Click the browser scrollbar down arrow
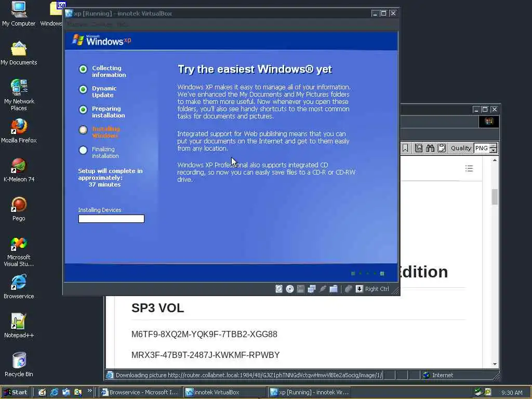The width and height of the screenshot is (532, 399). (x=495, y=364)
